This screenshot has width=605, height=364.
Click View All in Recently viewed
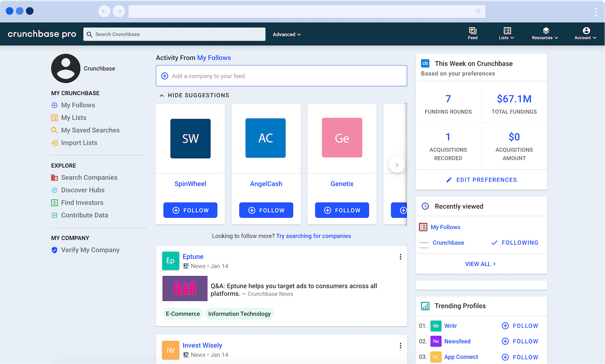481,264
